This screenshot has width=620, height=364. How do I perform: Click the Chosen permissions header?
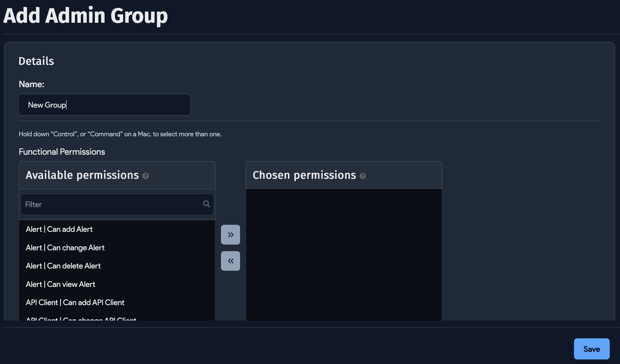[x=304, y=175]
